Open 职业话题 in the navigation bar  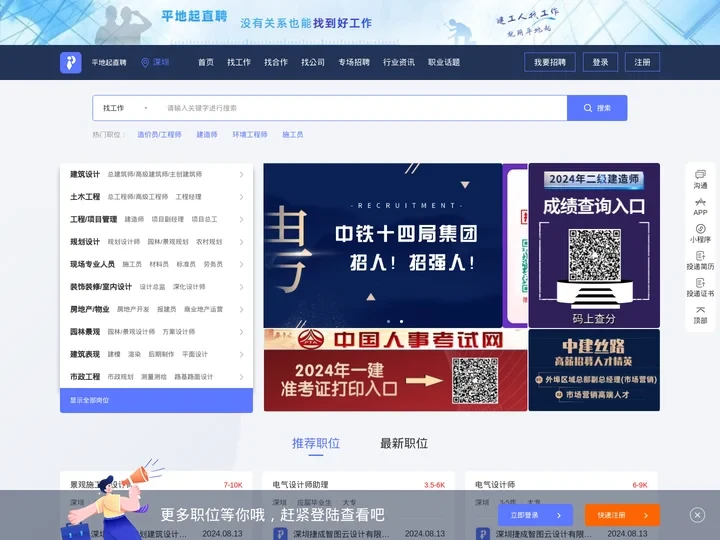pos(444,62)
